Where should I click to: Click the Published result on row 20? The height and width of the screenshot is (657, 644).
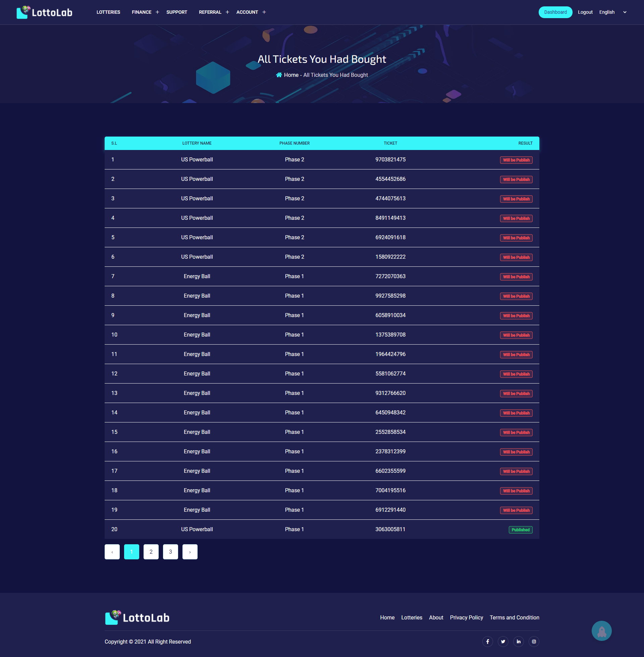point(520,529)
